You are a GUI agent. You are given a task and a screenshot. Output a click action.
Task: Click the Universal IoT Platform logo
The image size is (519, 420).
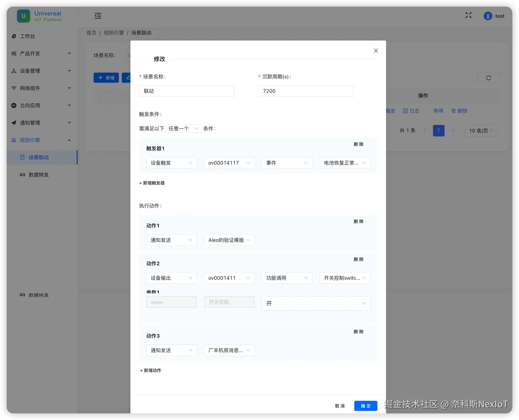pyautogui.click(x=39, y=16)
